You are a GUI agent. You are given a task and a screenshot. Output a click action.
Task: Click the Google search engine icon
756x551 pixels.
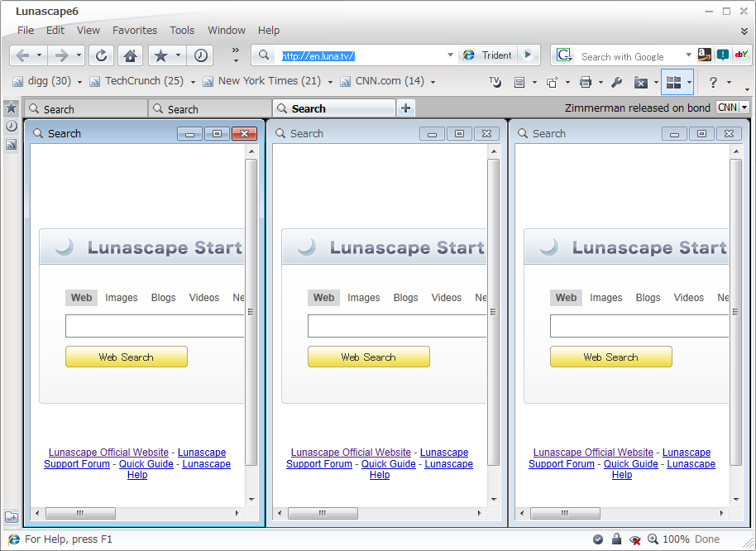[564, 55]
